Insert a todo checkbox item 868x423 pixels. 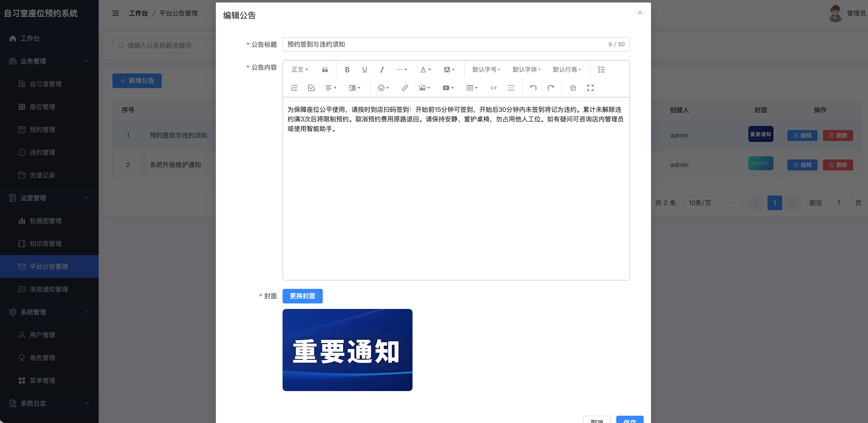tap(311, 88)
